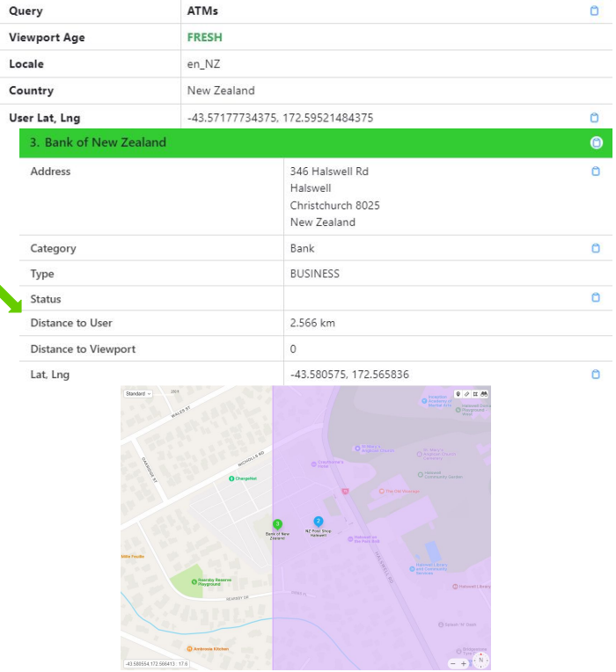Click the green pin 3 marker
The height and width of the screenshot is (672, 616).
278,524
